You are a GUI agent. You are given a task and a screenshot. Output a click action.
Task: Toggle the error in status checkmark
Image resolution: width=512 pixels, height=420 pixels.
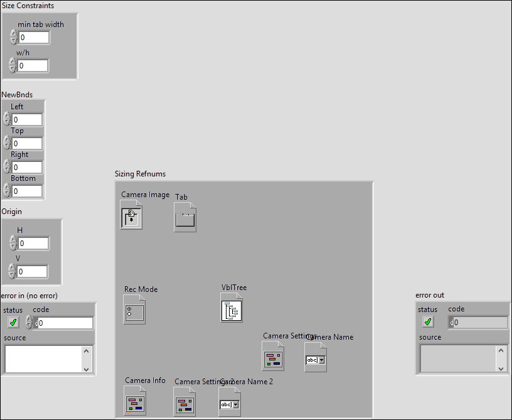[13, 321]
